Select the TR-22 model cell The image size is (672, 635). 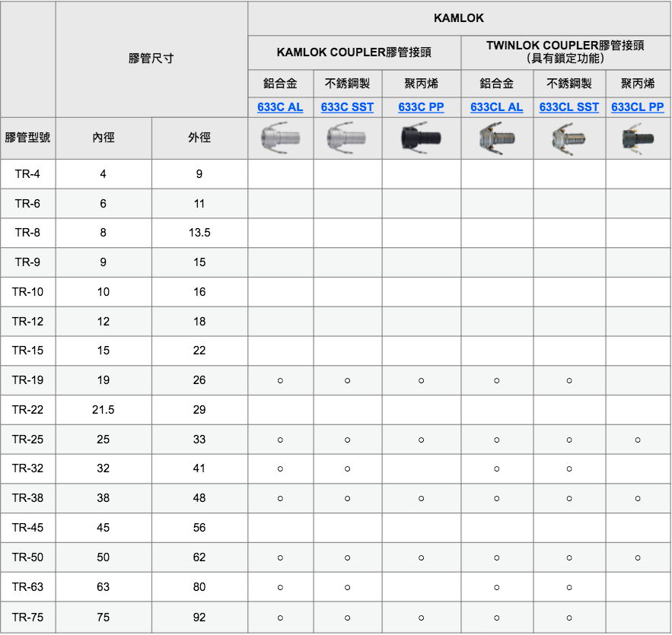(x=28, y=409)
